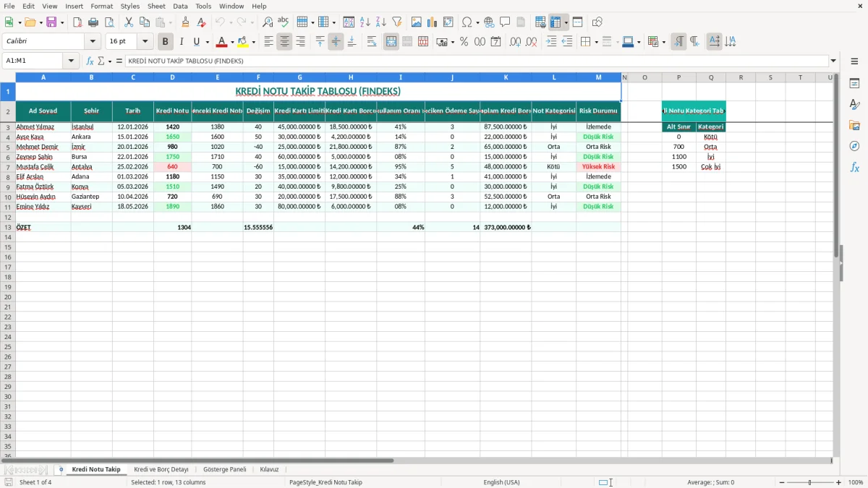Screen dimensions: 868x488
Task: Click the Increase Indent icon
Action: click(551, 42)
